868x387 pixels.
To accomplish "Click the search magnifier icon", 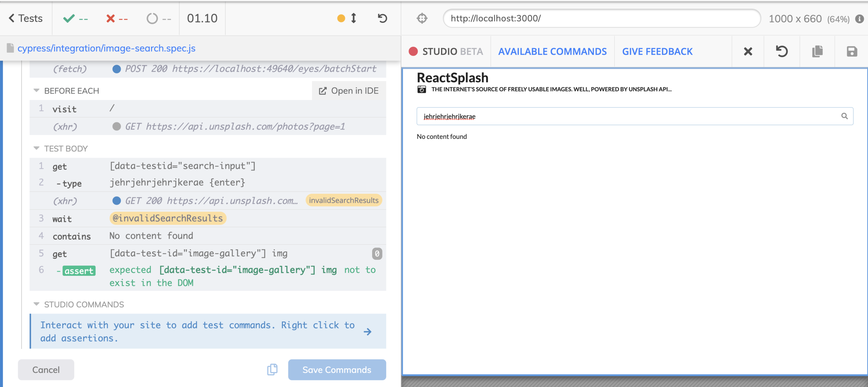I will (844, 116).
